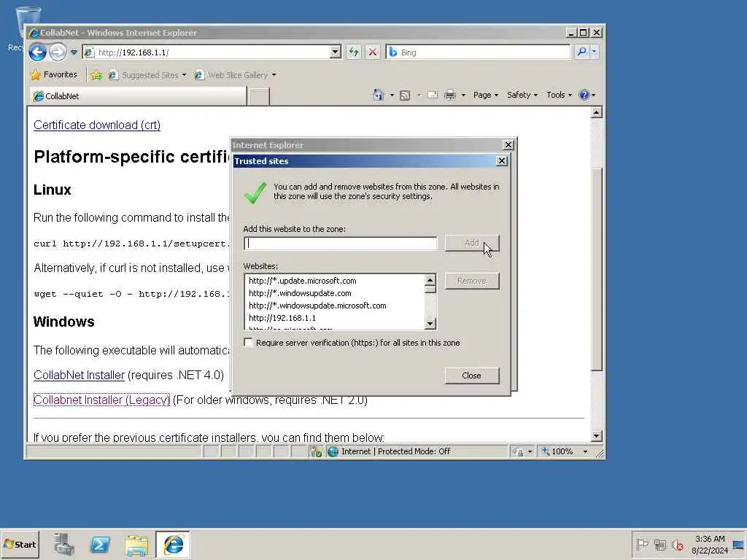Click the IE Back navigation button
Viewport: 747px width, 560px height.
point(37,52)
